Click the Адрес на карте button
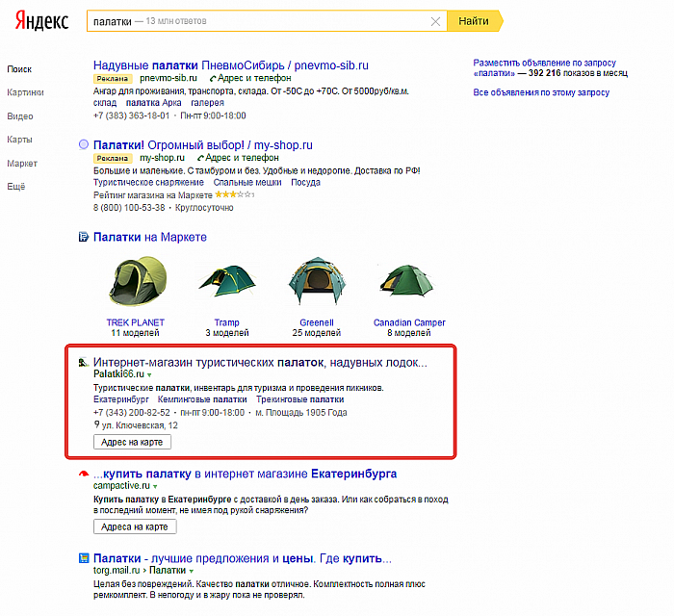 click(133, 442)
